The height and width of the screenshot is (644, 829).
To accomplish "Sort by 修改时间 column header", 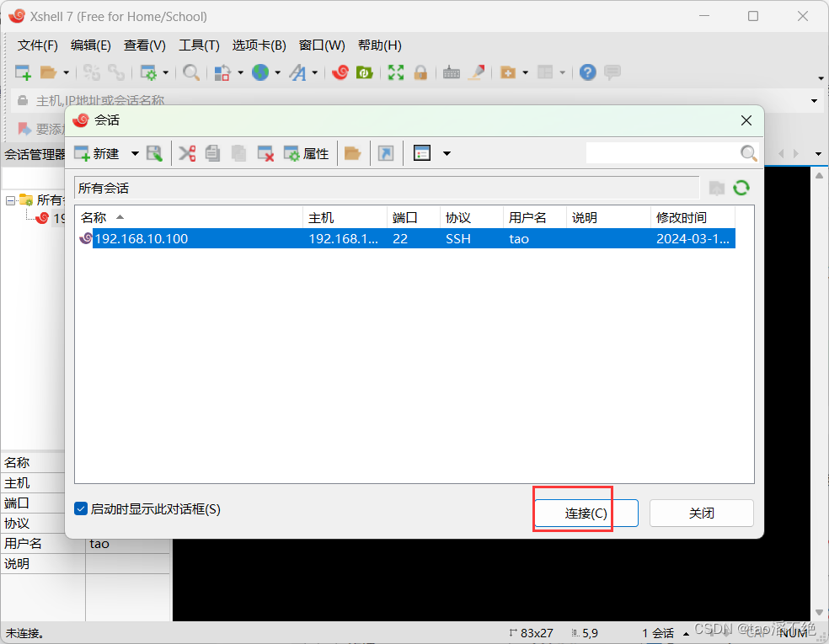I will [693, 218].
